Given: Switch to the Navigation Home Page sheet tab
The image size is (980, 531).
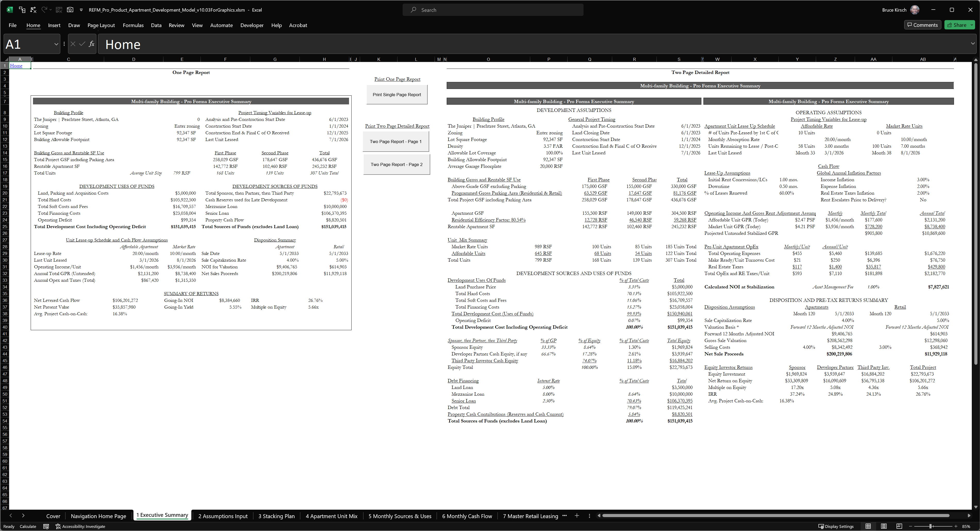Looking at the screenshot, I should [98, 516].
